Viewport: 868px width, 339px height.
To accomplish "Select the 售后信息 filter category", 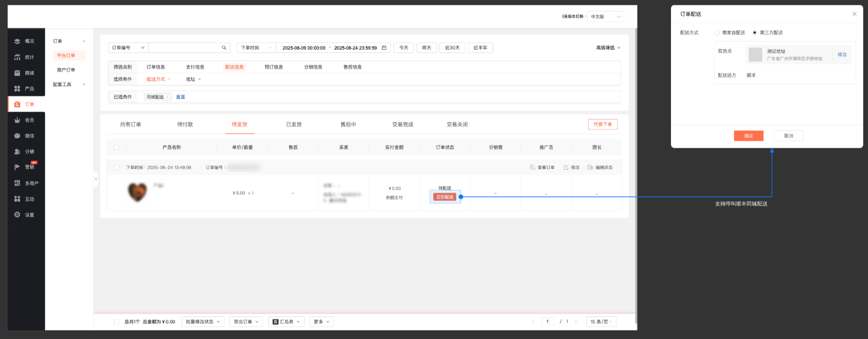I will tap(352, 67).
